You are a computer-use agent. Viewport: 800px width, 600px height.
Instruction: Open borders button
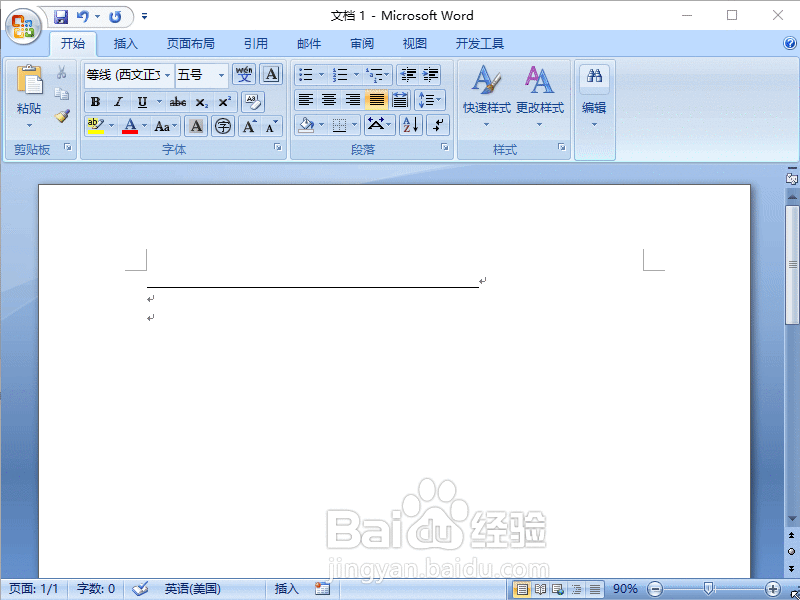[339, 125]
